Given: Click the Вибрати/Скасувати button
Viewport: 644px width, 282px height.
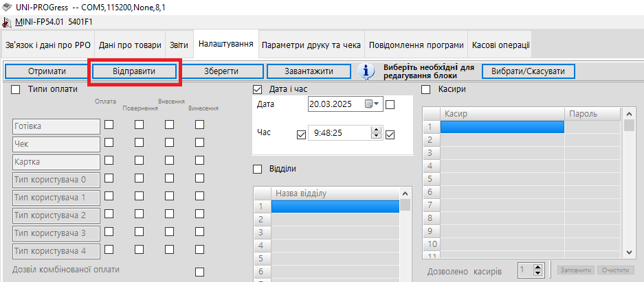Looking at the screenshot, I should [x=528, y=71].
